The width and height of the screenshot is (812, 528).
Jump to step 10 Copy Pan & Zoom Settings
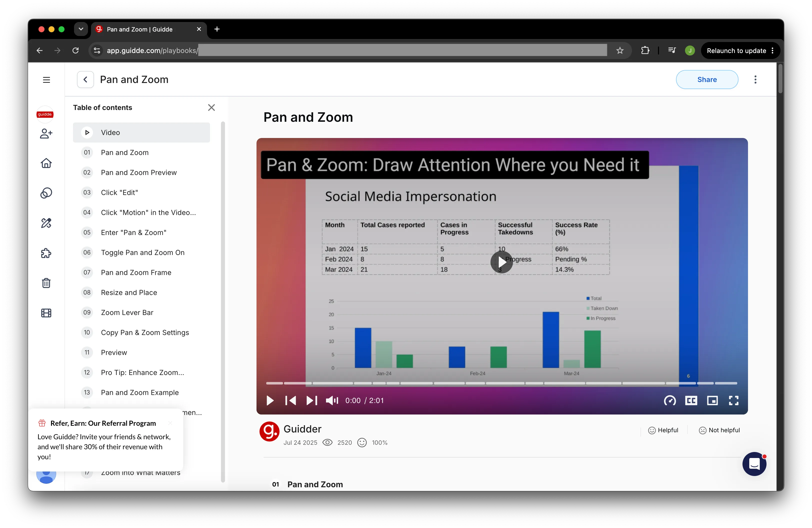pos(141,332)
